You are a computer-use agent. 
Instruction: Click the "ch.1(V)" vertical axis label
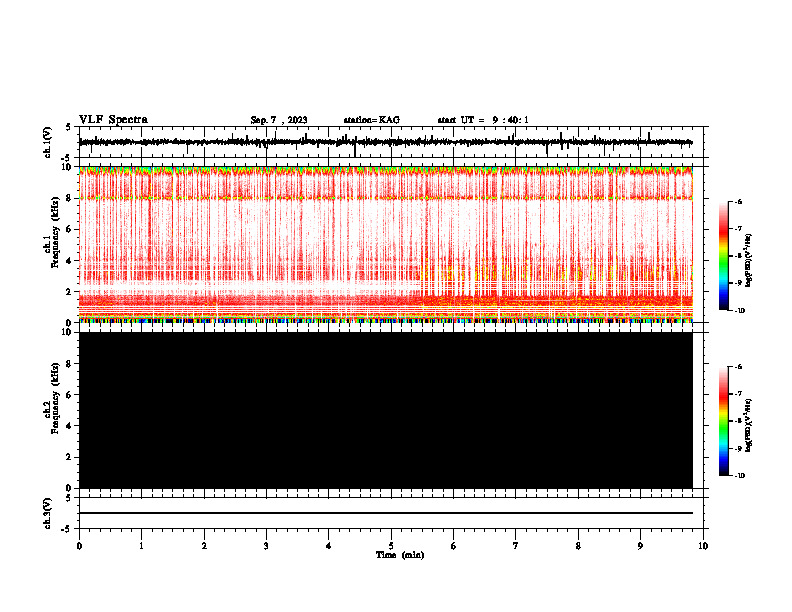pyautogui.click(x=48, y=142)
